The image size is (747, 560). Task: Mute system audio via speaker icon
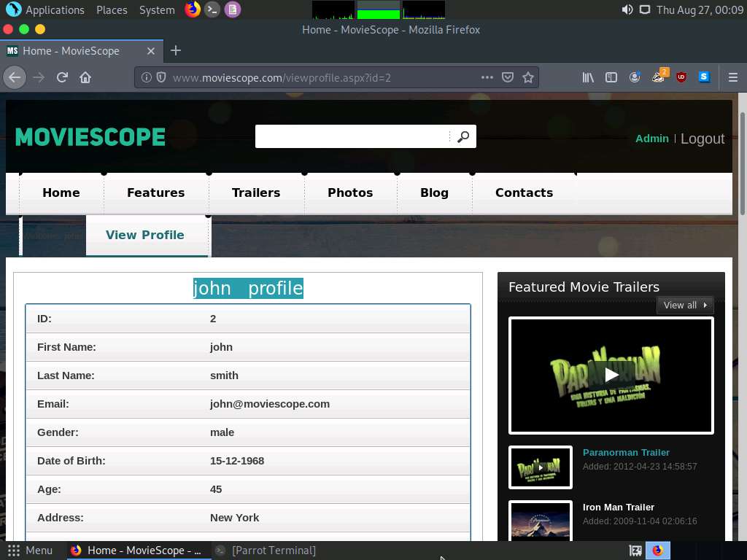pos(626,9)
